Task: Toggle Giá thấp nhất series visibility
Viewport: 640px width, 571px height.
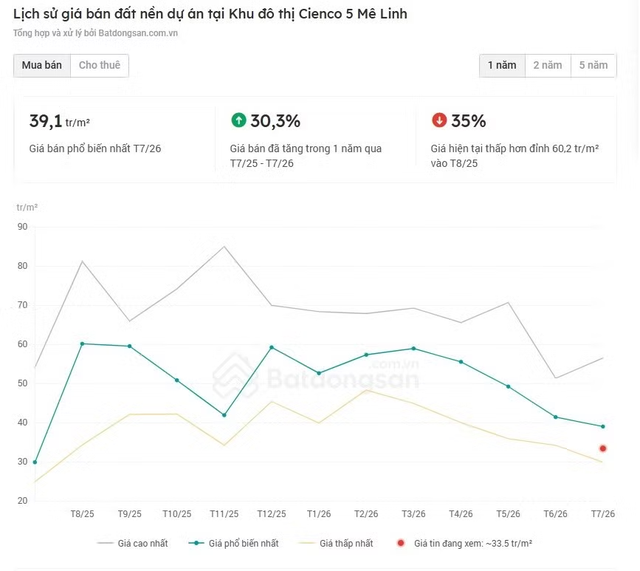Action: pos(336,543)
